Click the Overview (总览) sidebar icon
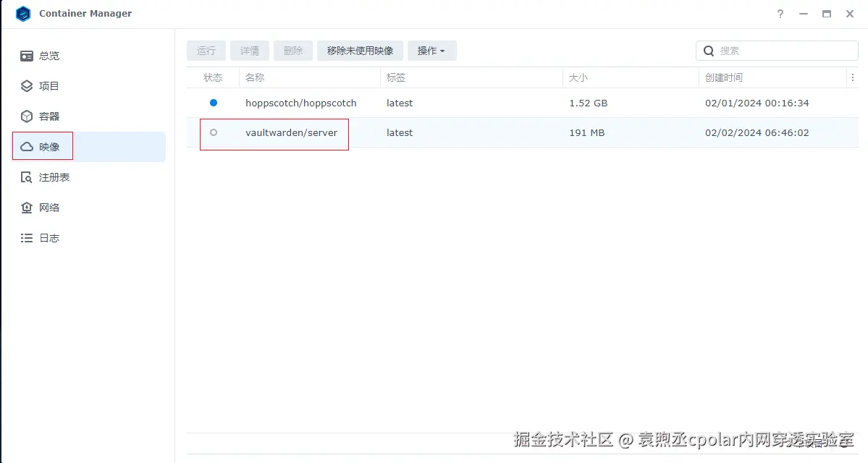This screenshot has width=868, height=463. pos(27,56)
